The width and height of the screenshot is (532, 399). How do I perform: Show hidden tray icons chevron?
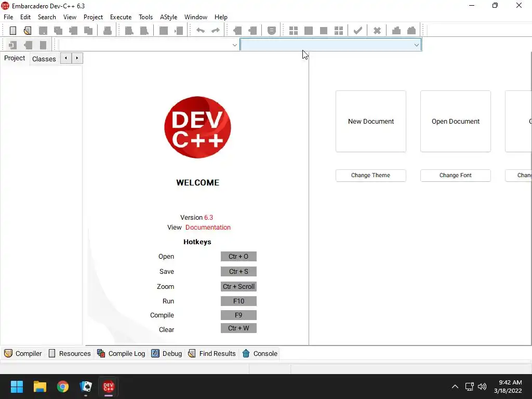pyautogui.click(x=455, y=387)
